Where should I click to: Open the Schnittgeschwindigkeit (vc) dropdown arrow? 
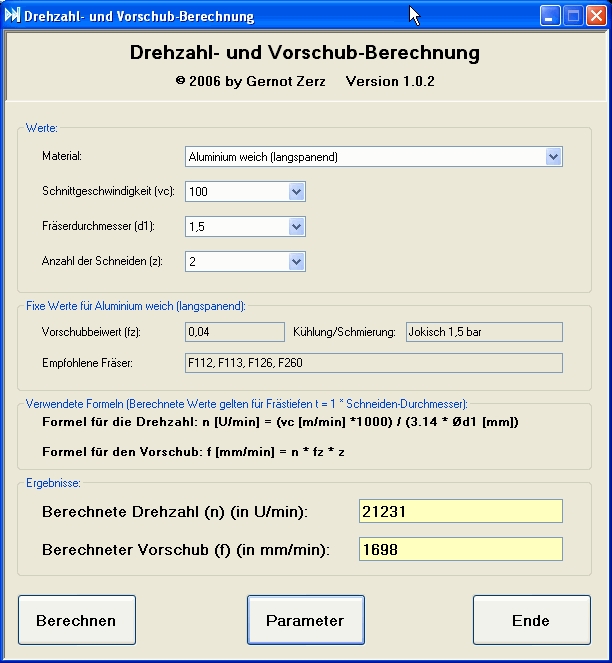[x=296, y=192]
